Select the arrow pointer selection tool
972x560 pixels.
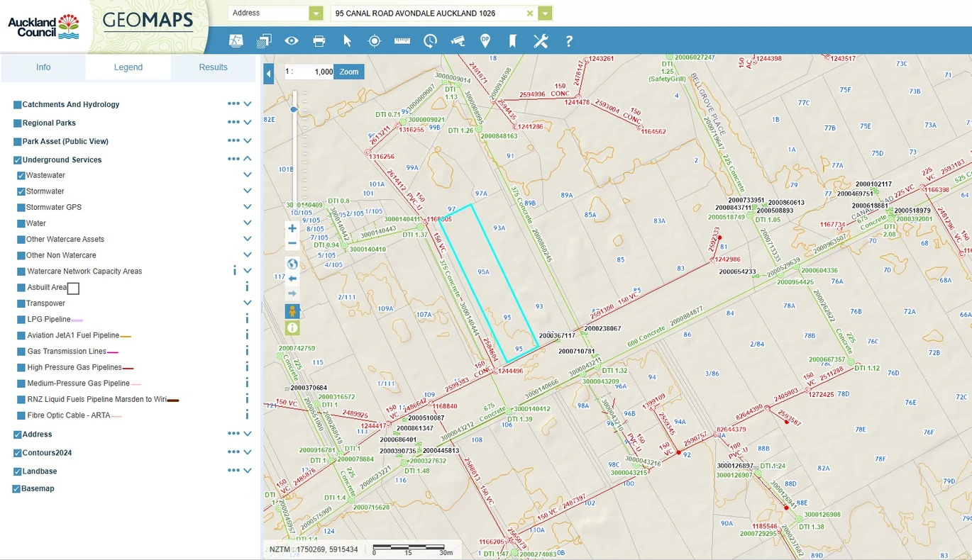tap(347, 41)
